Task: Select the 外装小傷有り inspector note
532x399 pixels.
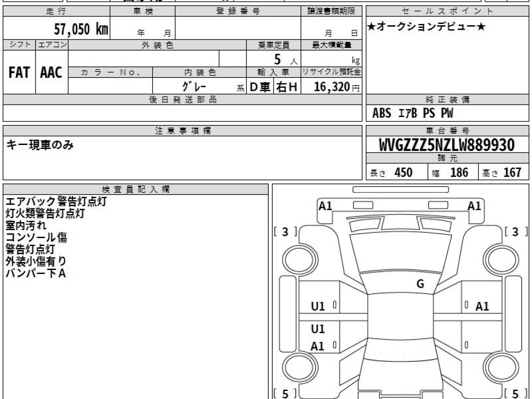Action: [x=36, y=261]
